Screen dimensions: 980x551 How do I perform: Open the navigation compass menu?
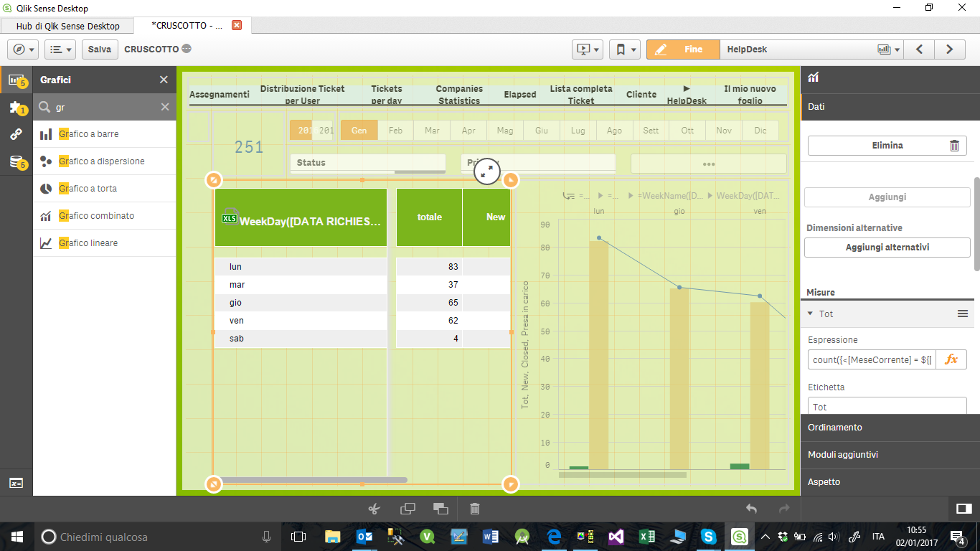22,50
